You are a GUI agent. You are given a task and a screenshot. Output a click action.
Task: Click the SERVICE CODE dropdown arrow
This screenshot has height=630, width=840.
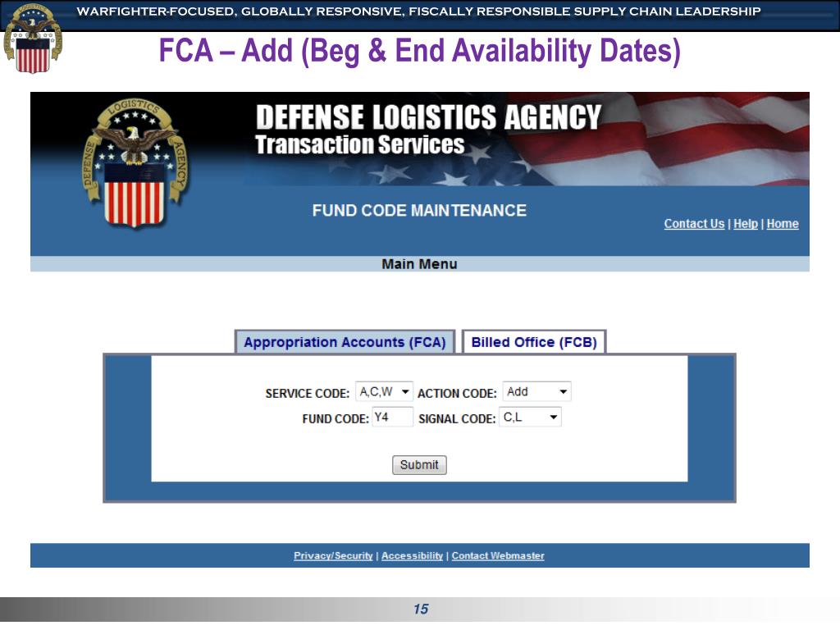405,391
